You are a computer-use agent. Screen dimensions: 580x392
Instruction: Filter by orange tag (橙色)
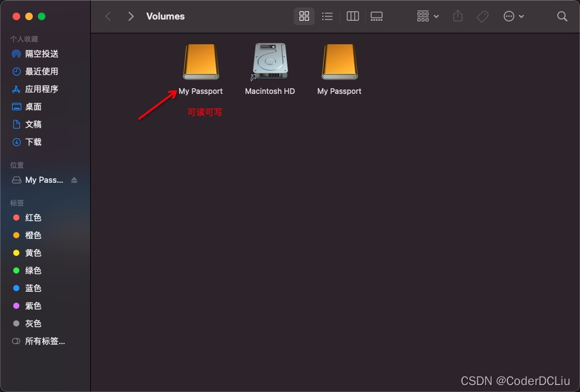pos(27,235)
